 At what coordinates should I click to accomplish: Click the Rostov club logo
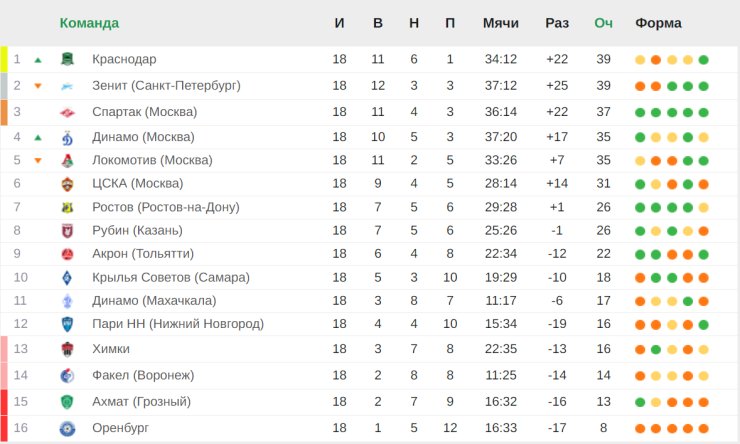67,207
